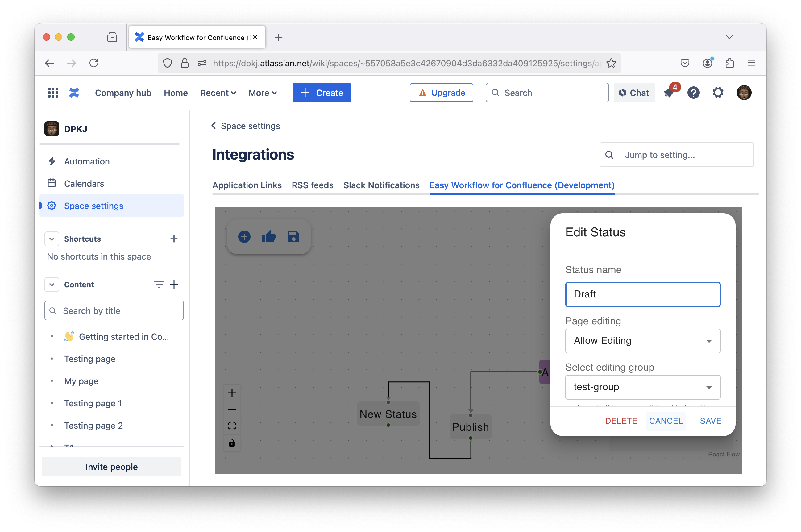Open the Atlassian app switcher grid
This screenshot has height=532, width=801.
53,93
